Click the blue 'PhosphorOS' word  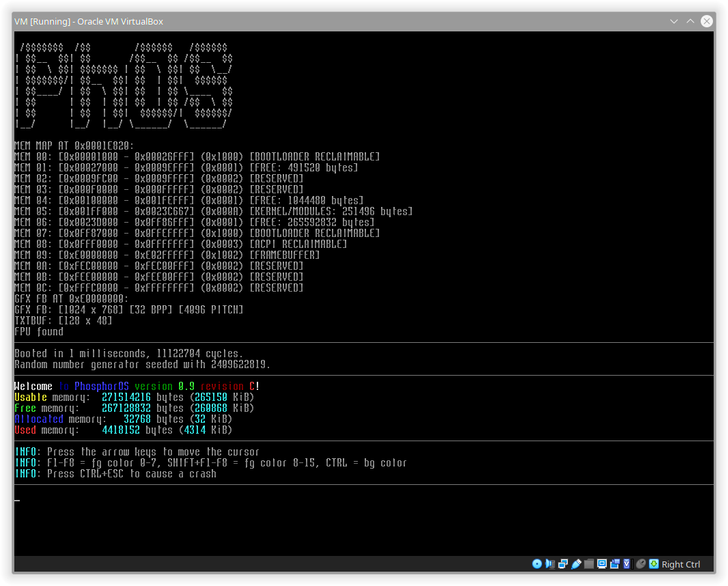tap(102, 387)
